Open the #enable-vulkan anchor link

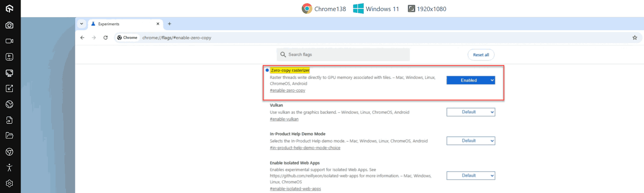[284, 119]
